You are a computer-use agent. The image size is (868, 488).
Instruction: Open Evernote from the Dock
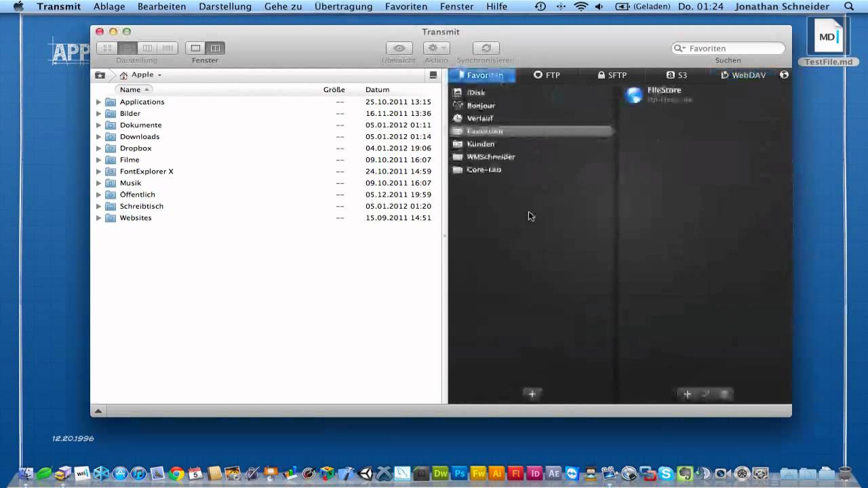click(x=685, y=473)
